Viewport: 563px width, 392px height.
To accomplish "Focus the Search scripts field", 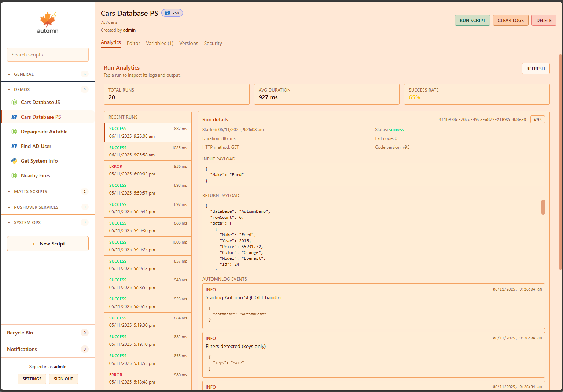I will tap(48, 55).
